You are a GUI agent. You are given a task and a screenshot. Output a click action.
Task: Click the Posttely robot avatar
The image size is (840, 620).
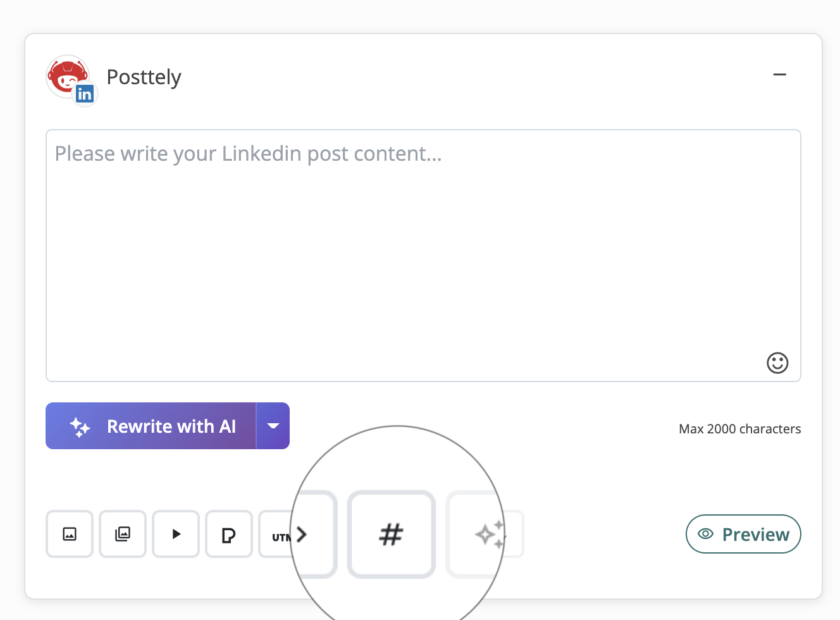(66, 75)
